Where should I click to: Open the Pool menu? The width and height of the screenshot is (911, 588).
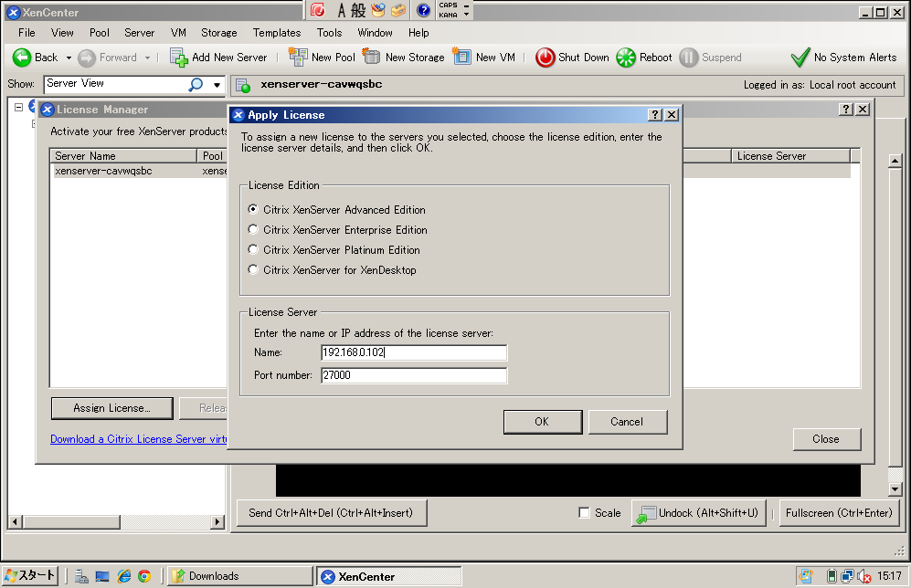(100, 33)
